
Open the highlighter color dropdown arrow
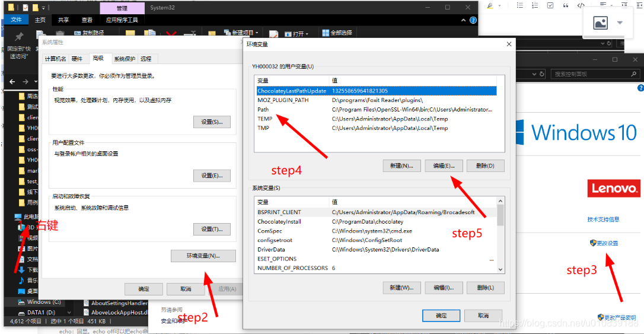tap(499, 5)
